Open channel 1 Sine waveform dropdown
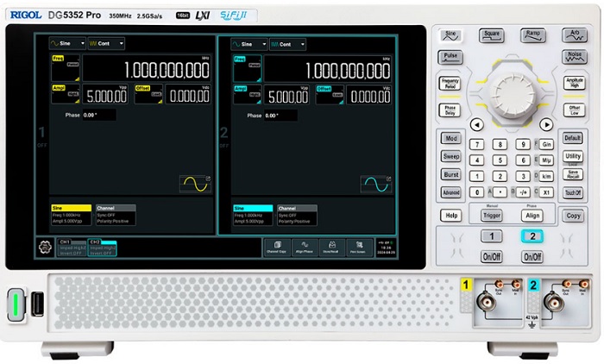The image size is (604, 364). tap(67, 43)
